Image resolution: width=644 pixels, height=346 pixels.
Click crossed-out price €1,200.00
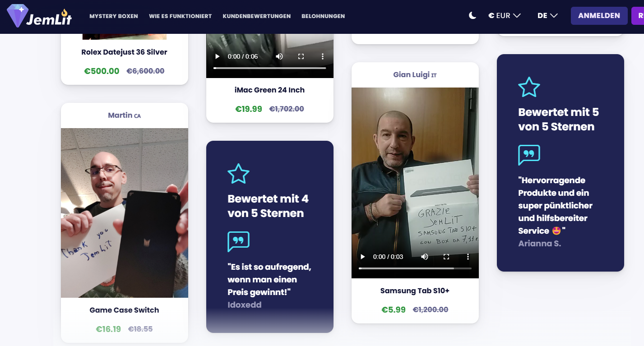pos(431,309)
